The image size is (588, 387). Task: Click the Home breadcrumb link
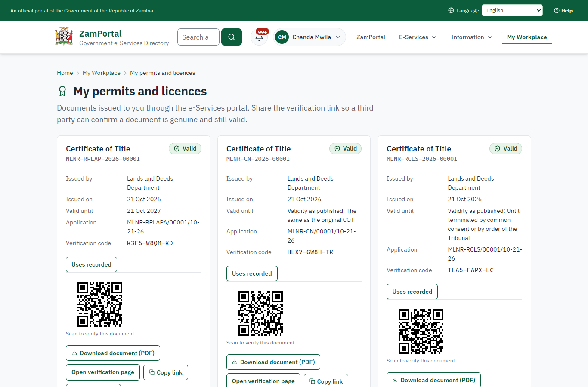pos(65,73)
